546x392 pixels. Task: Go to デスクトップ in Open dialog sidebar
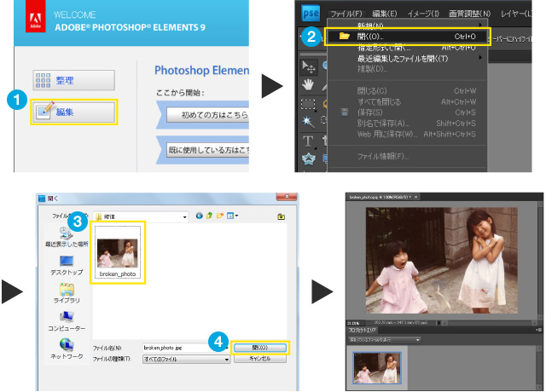coord(67,265)
